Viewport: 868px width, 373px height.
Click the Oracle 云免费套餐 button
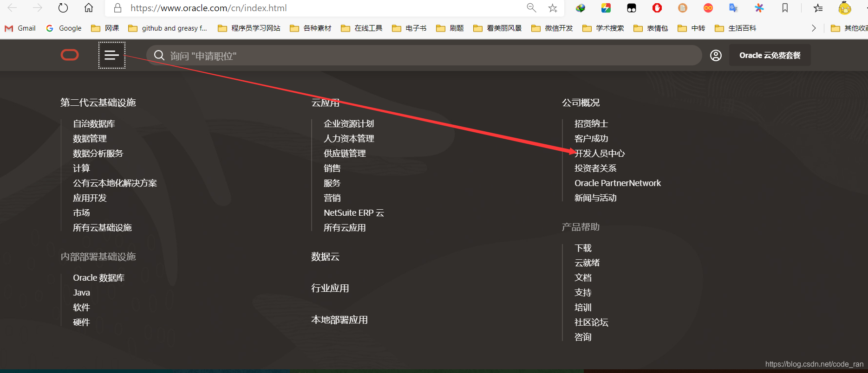coord(770,55)
